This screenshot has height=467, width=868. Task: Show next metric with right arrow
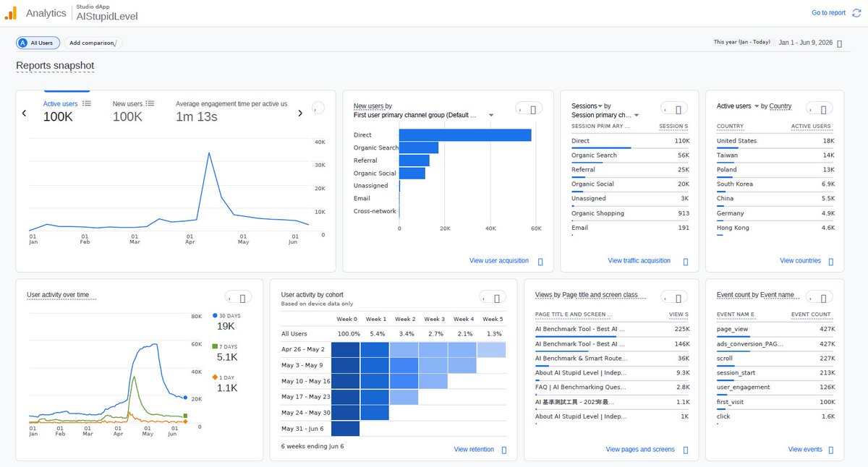pos(300,113)
